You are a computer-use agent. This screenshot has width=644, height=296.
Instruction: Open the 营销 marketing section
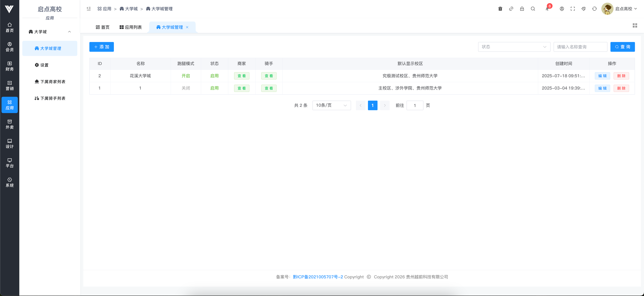click(10, 86)
